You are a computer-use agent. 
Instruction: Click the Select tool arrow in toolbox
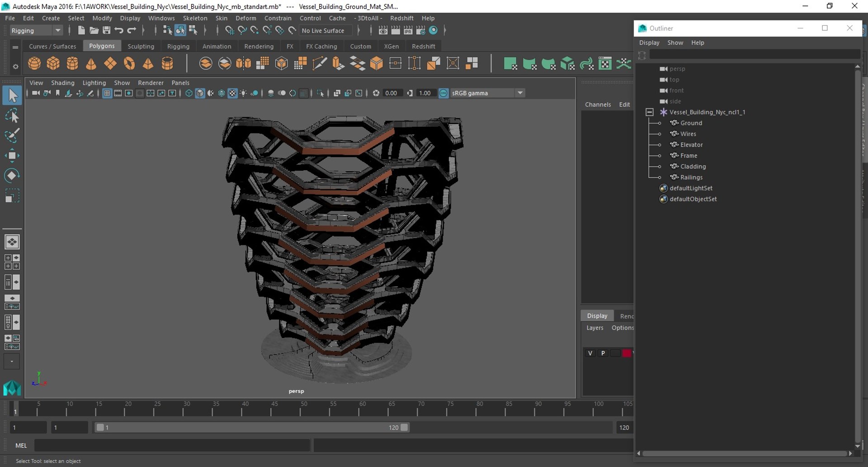pyautogui.click(x=12, y=95)
